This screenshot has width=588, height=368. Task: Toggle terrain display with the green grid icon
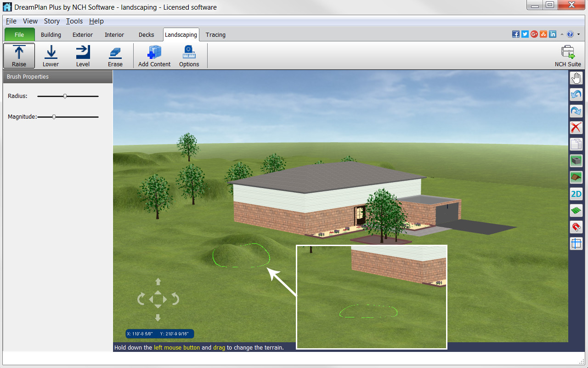[x=576, y=210]
